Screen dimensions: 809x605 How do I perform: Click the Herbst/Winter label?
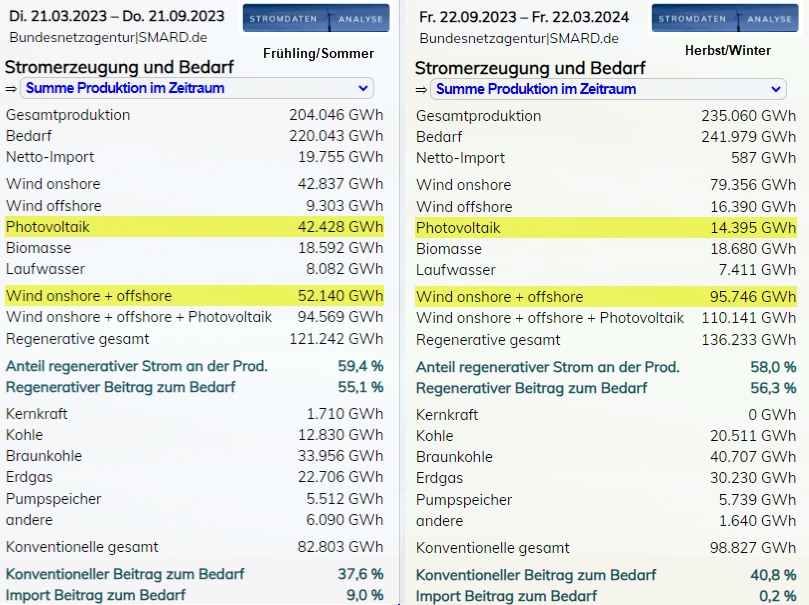pos(727,50)
